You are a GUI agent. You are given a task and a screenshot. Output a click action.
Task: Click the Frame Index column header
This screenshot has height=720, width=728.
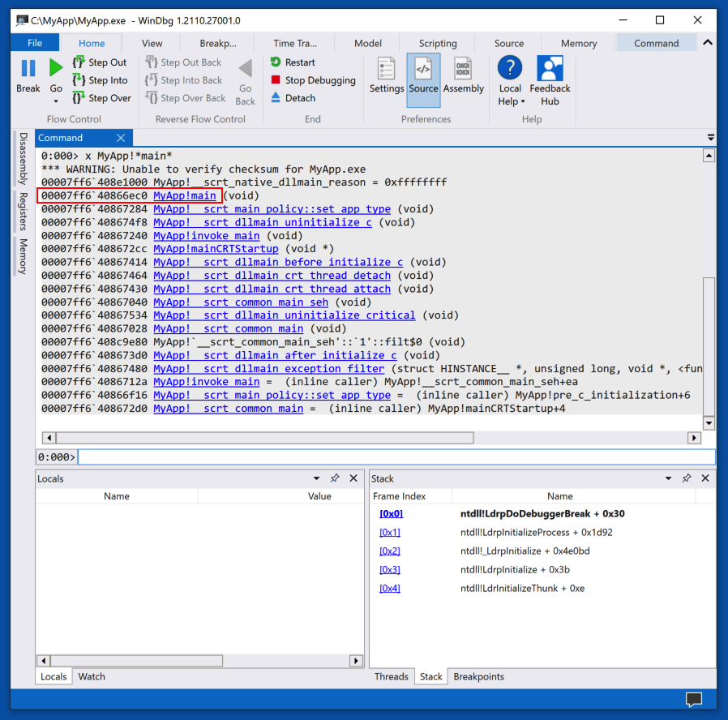(400, 495)
